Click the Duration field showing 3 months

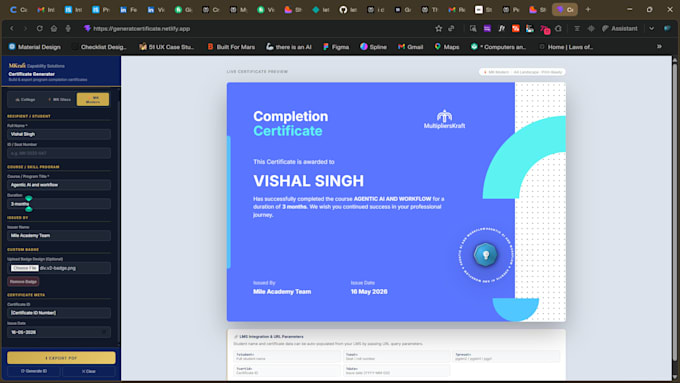59,204
